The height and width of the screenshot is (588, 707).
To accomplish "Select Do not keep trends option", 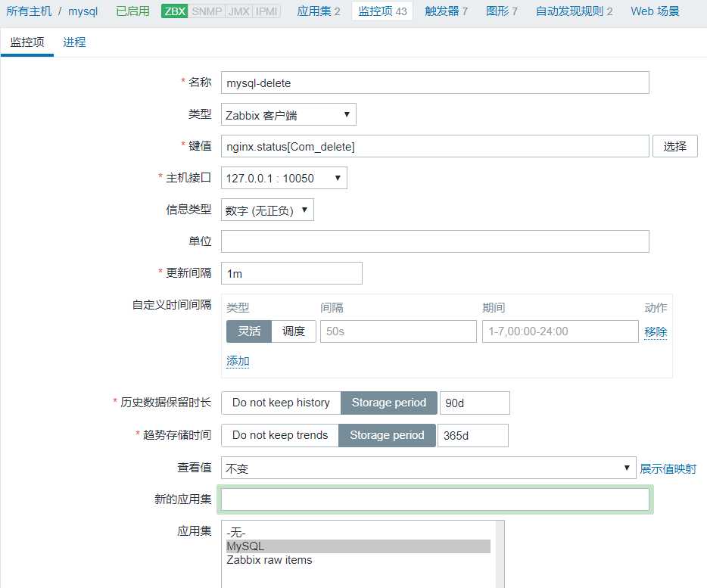I will pyautogui.click(x=280, y=435).
